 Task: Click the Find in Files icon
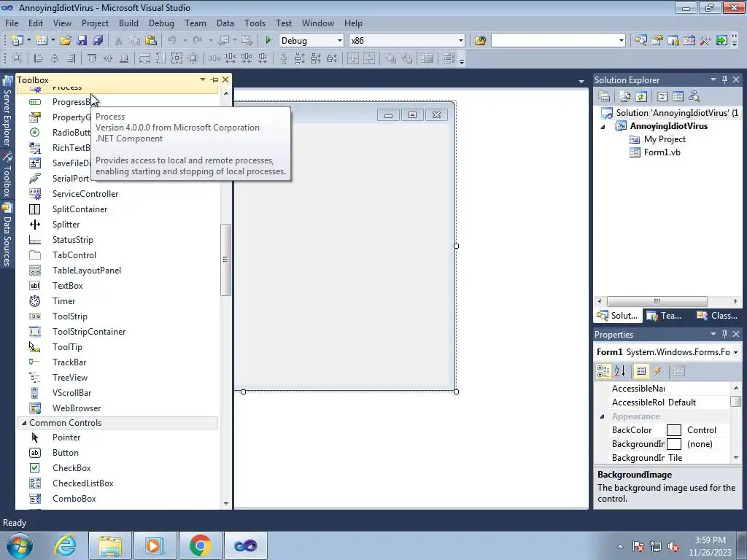480,41
